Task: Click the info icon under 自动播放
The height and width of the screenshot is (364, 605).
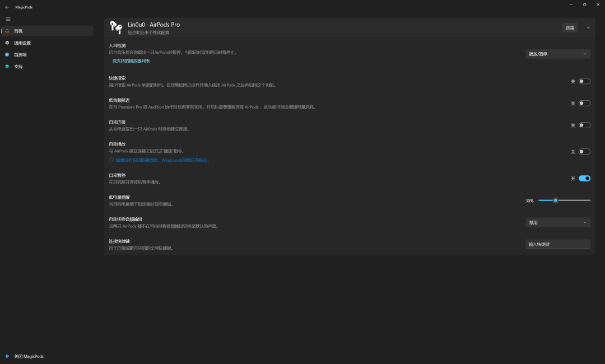Action: point(111,160)
